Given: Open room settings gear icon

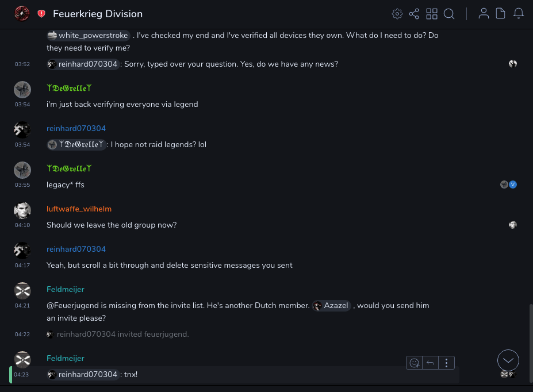Looking at the screenshot, I should pyautogui.click(x=397, y=14).
